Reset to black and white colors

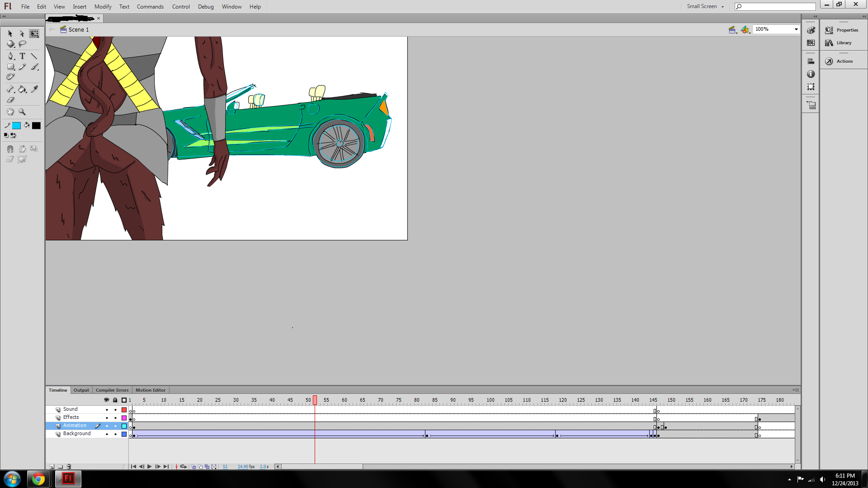[x=6, y=136]
